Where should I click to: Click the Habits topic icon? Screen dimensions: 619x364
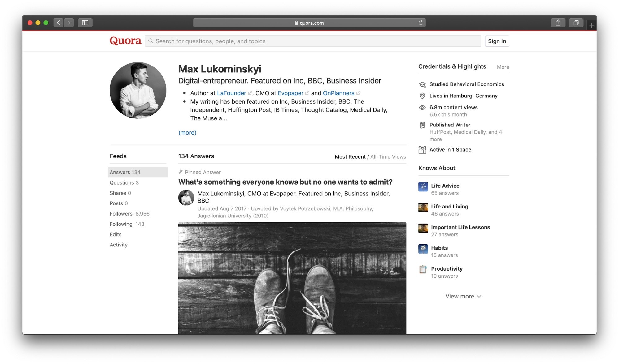pos(423,249)
